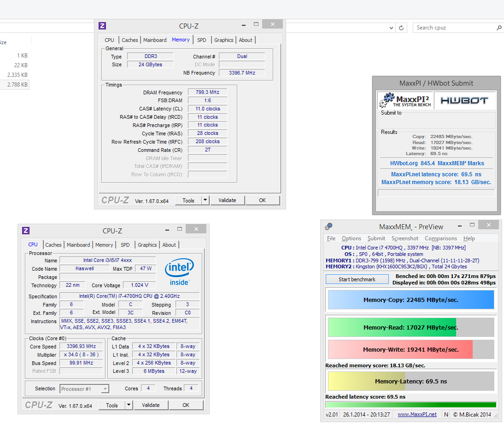Maximize the CPU-Z Memory window
This screenshot has height=423, width=504.
click(256, 24)
